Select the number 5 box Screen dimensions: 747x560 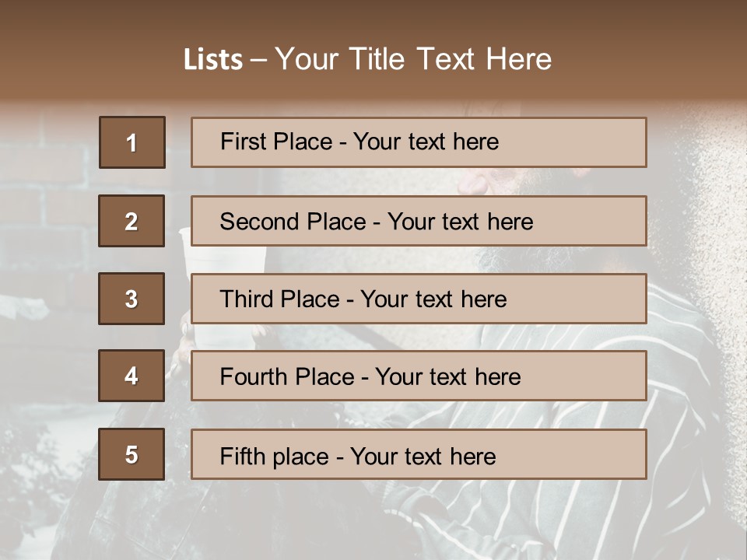pyautogui.click(x=132, y=454)
